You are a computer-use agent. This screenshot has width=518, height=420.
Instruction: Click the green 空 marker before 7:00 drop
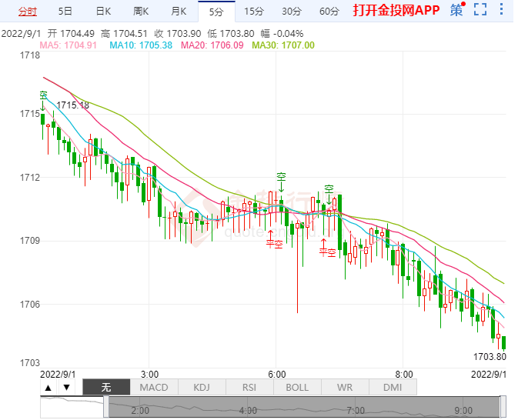pos(329,189)
